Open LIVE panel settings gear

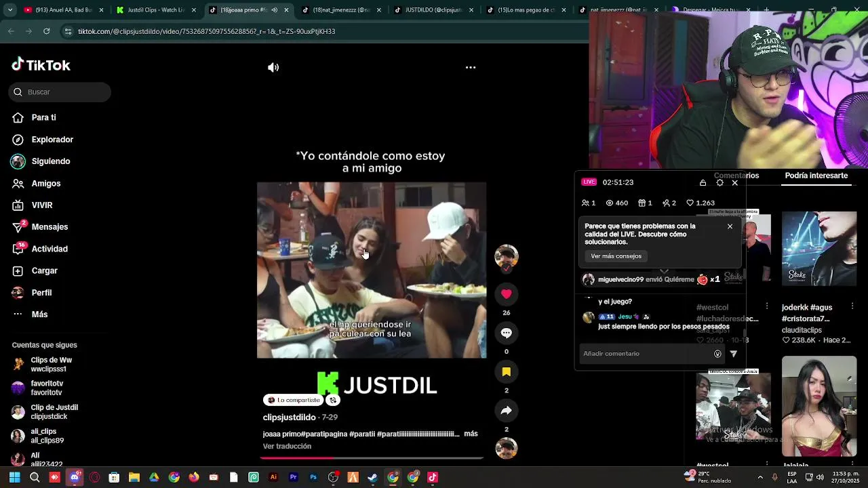(719, 182)
